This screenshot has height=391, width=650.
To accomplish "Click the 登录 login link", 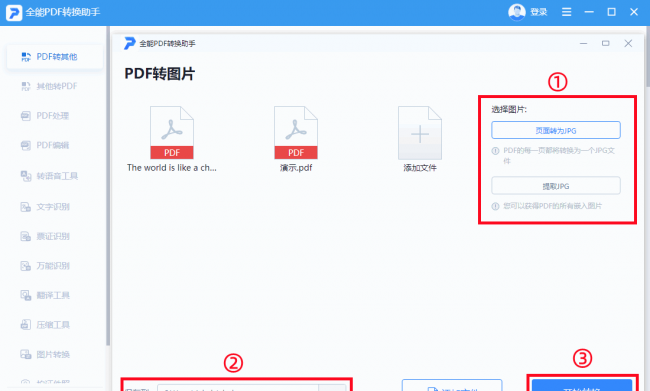I will [539, 12].
